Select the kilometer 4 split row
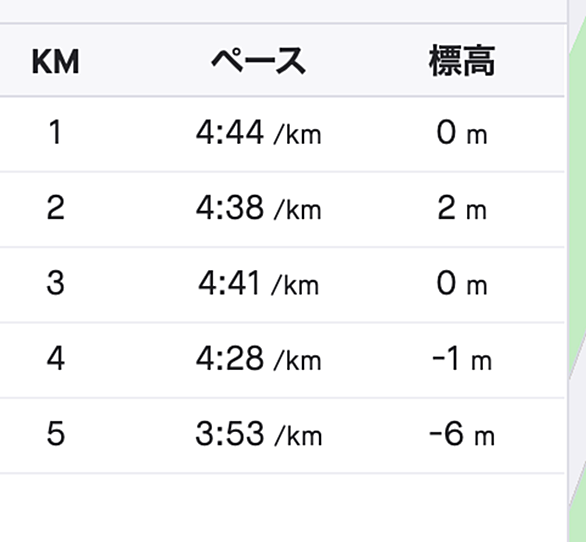Image resolution: width=586 pixels, height=542 pixels. click(x=282, y=360)
